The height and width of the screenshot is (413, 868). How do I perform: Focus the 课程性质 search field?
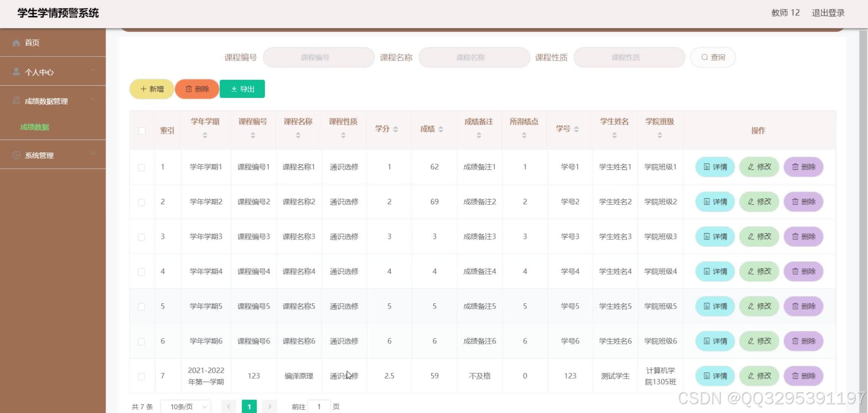coord(629,57)
